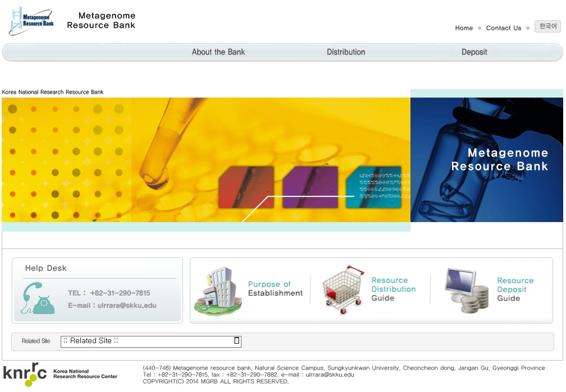This screenshot has height=392, width=566.
Task: Click the Korea National Research Resource Center text
Action: point(85,373)
